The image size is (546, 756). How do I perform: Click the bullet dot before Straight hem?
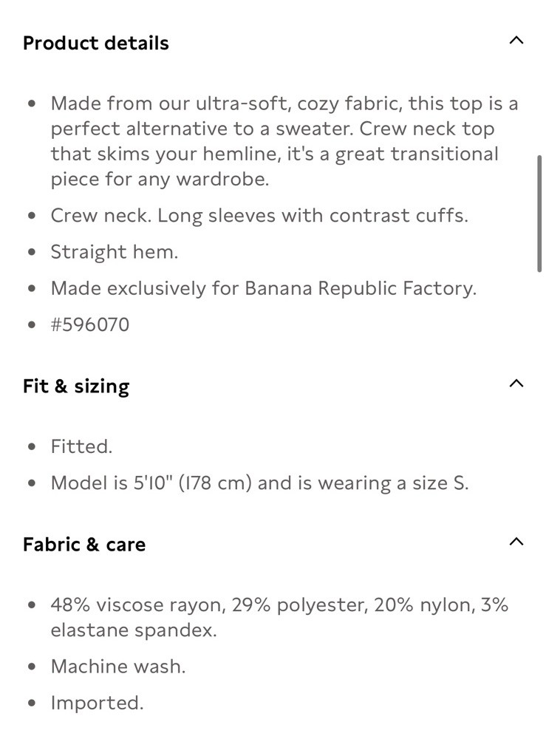click(x=32, y=252)
